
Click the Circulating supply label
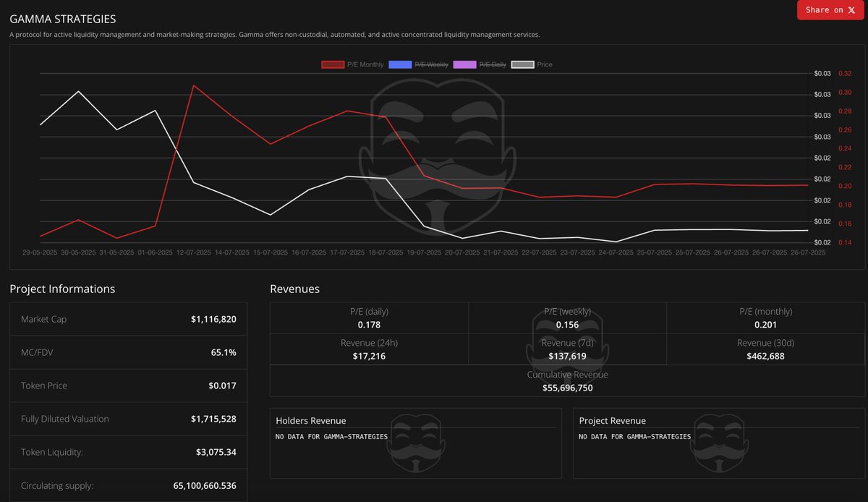click(57, 485)
